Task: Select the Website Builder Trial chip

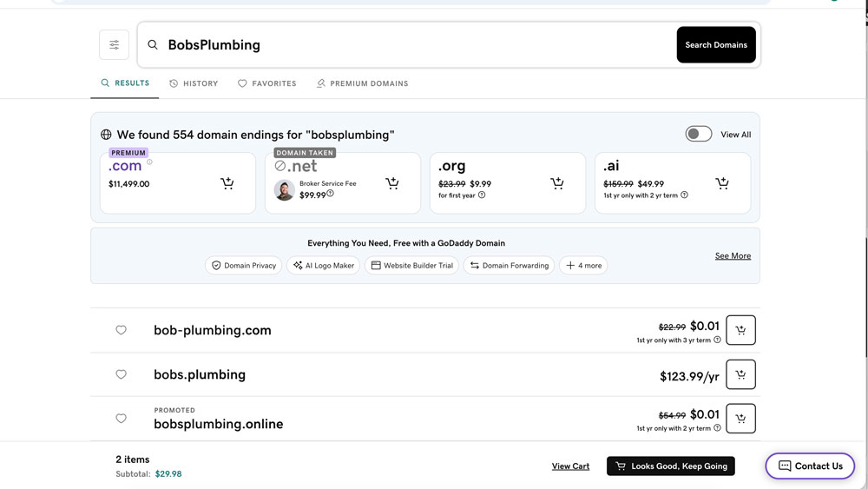Action: 411,265
